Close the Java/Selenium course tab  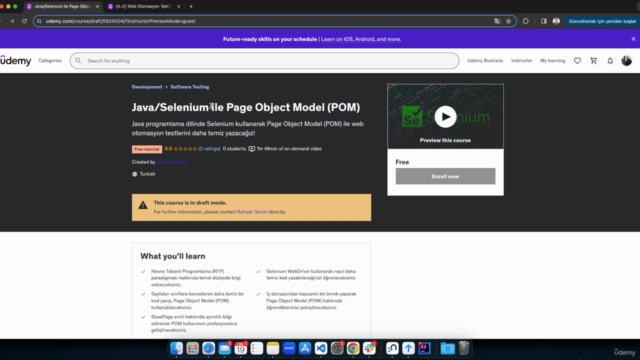point(97,7)
